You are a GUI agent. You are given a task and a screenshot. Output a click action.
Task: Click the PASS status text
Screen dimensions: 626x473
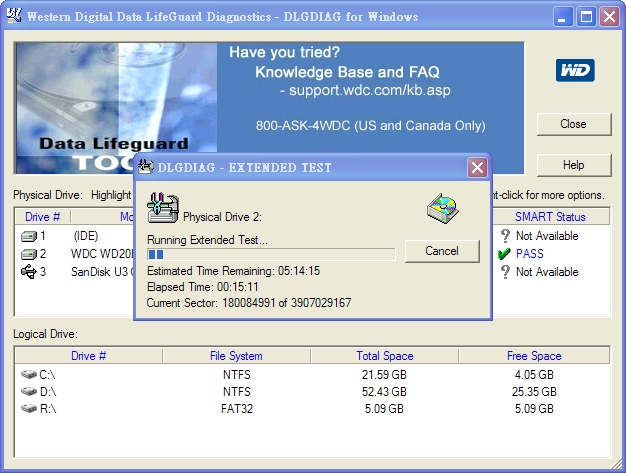click(x=530, y=254)
